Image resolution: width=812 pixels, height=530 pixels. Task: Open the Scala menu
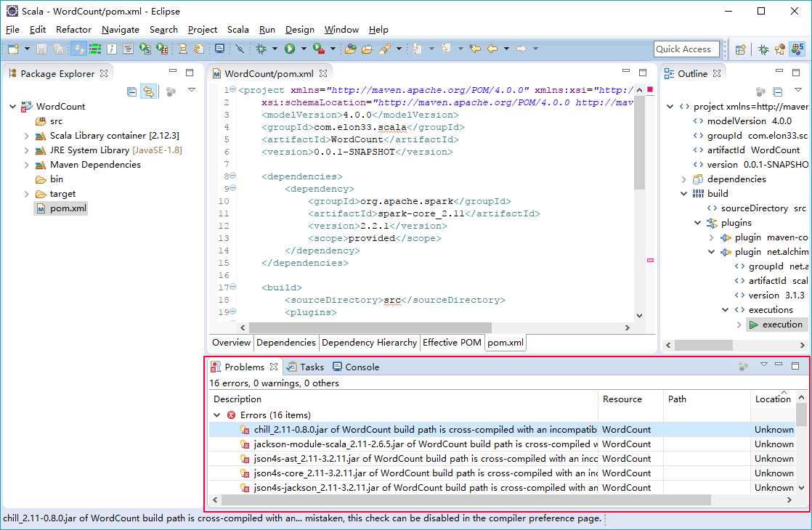[x=238, y=30]
